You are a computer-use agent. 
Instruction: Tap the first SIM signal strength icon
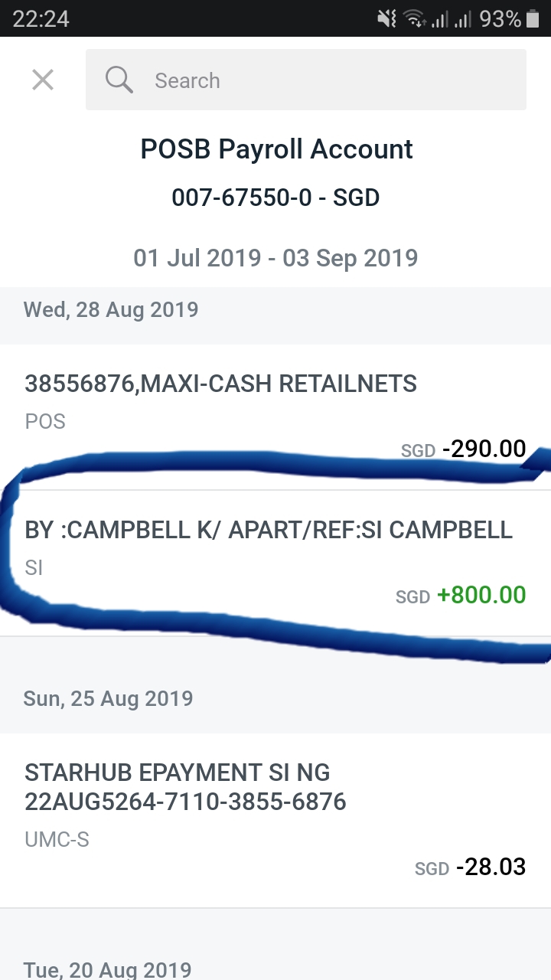tap(439, 18)
